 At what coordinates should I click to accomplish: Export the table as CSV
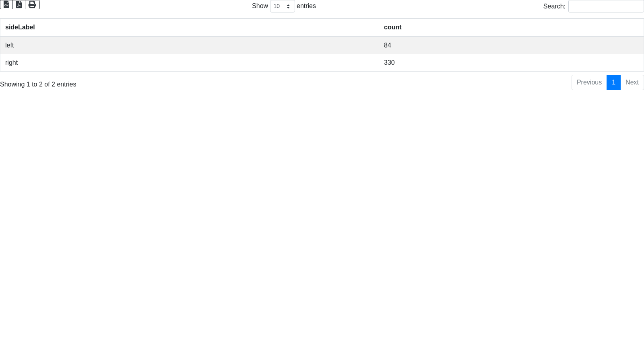[x=6, y=4]
